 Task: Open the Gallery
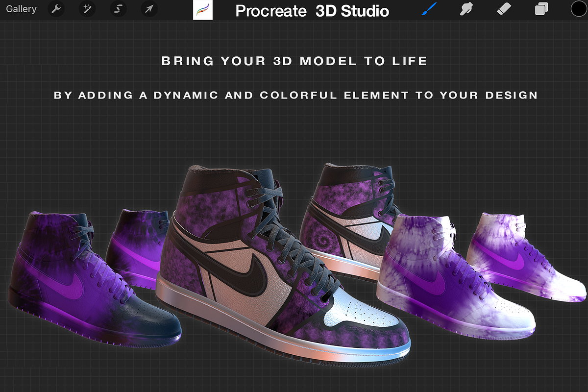pyautogui.click(x=21, y=9)
